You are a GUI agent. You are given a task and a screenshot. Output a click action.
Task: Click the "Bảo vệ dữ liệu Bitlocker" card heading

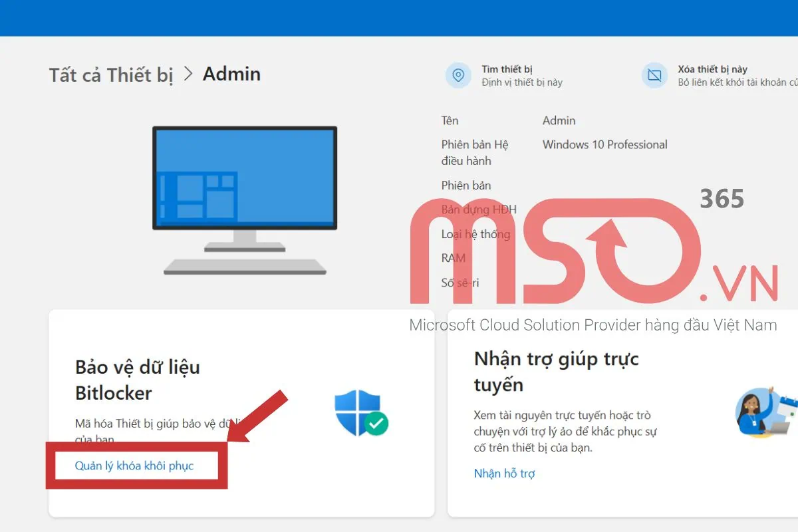coord(137,380)
